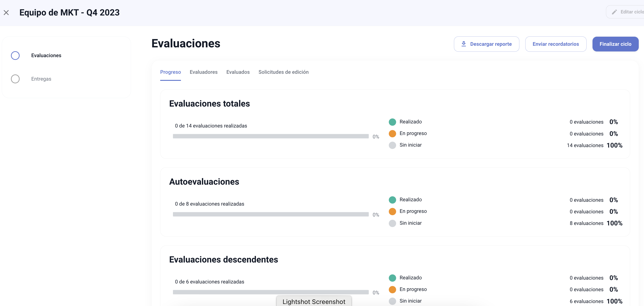The image size is (644, 306).
Task: Click '8 evaluaciones' count in Autoevaluaciones
Action: [587, 223]
